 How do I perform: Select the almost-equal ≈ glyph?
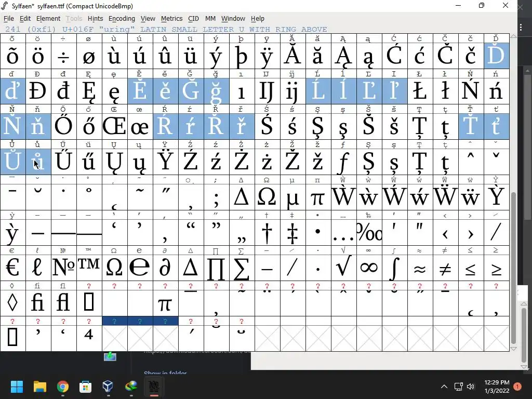420,268
